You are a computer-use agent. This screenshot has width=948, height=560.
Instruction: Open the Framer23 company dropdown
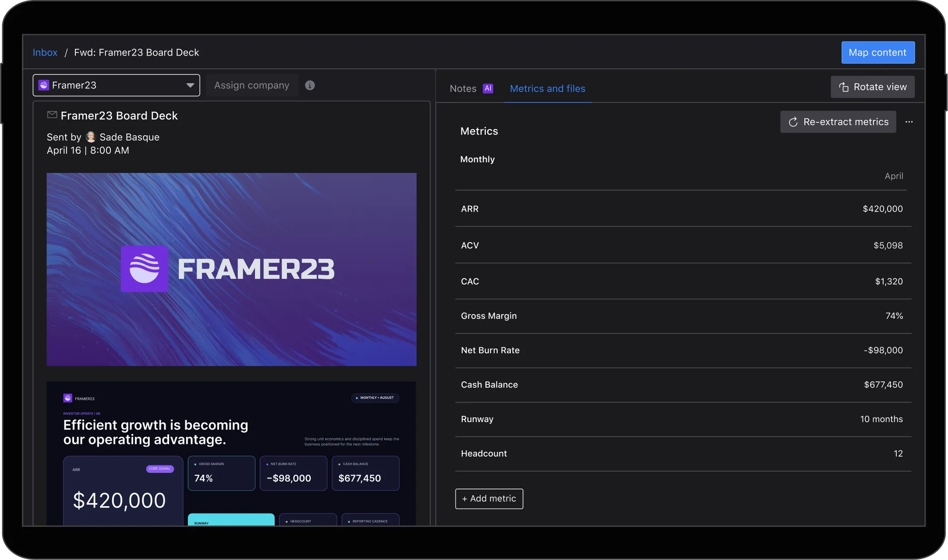(x=117, y=85)
